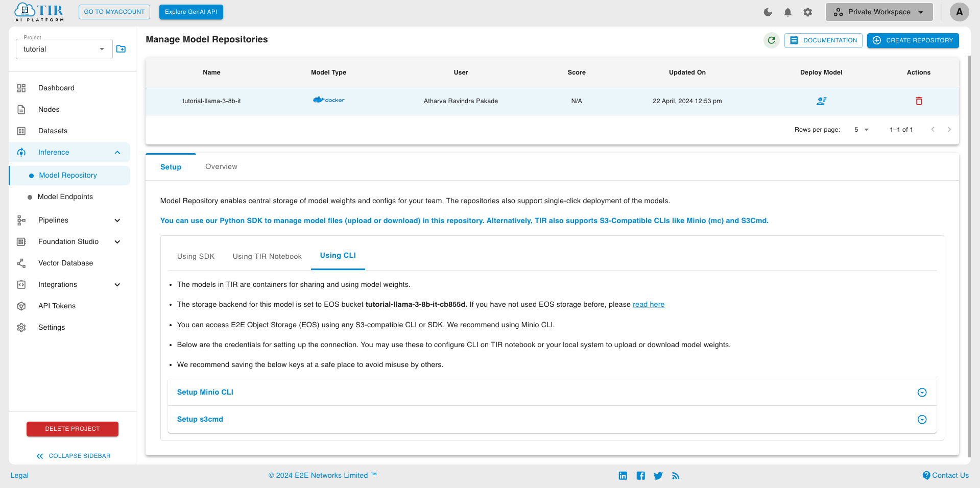Open the gear settings icon in header
This screenshot has height=488, width=980.
(x=807, y=12)
